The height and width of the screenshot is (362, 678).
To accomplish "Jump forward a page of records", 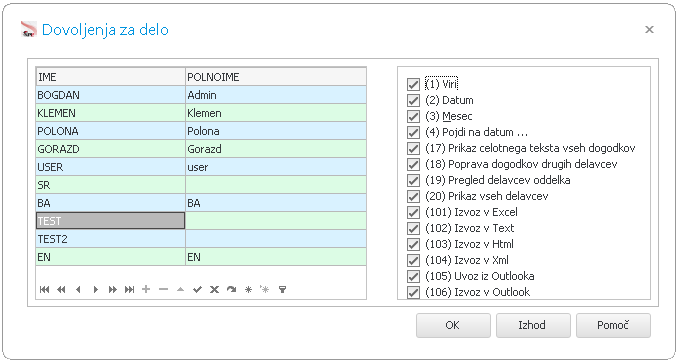I will 112,290.
